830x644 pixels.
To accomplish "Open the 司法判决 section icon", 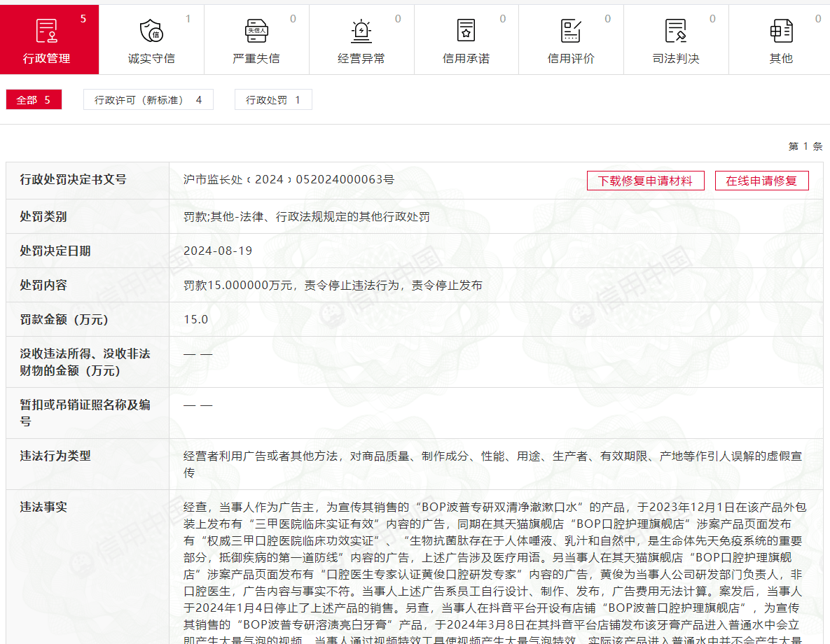I will coord(675,31).
